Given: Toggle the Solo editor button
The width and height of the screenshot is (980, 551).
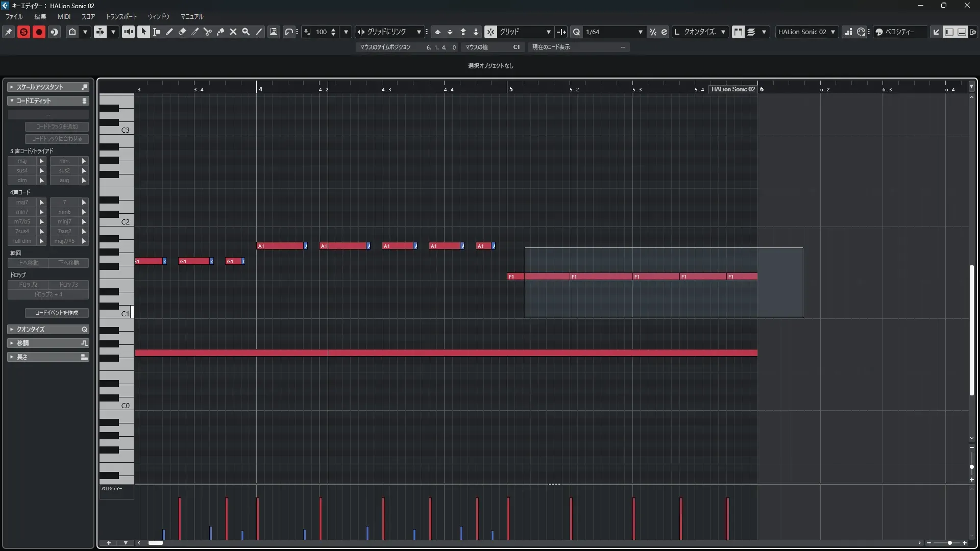Looking at the screenshot, I should 23,32.
